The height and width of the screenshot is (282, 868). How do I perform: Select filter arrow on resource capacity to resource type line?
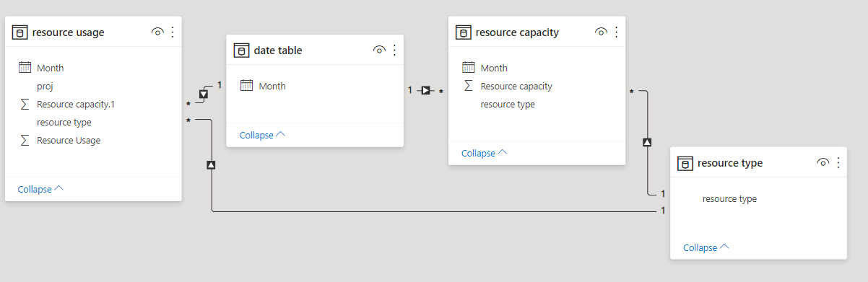click(647, 142)
